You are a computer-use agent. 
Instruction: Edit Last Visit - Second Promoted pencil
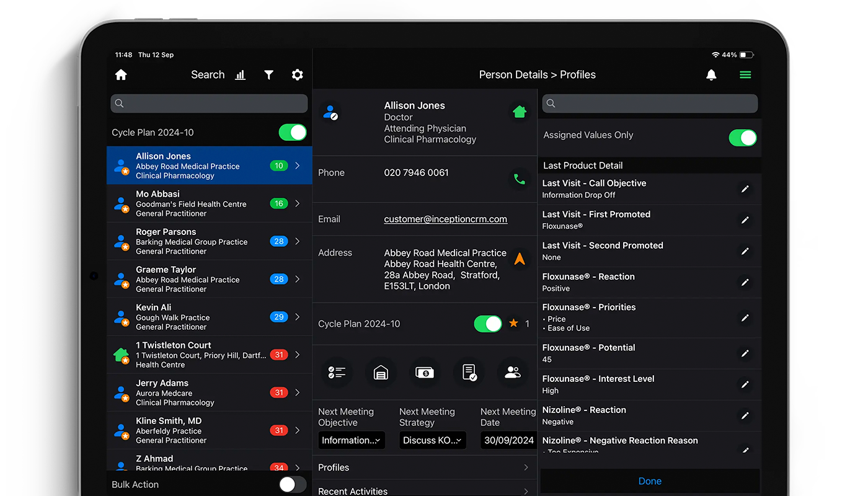[x=745, y=251]
